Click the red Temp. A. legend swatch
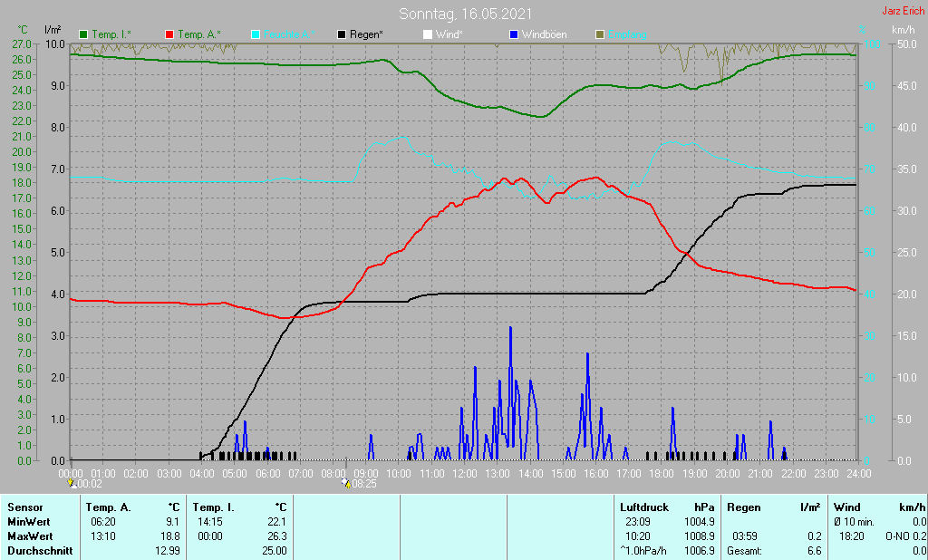 pyautogui.click(x=169, y=35)
